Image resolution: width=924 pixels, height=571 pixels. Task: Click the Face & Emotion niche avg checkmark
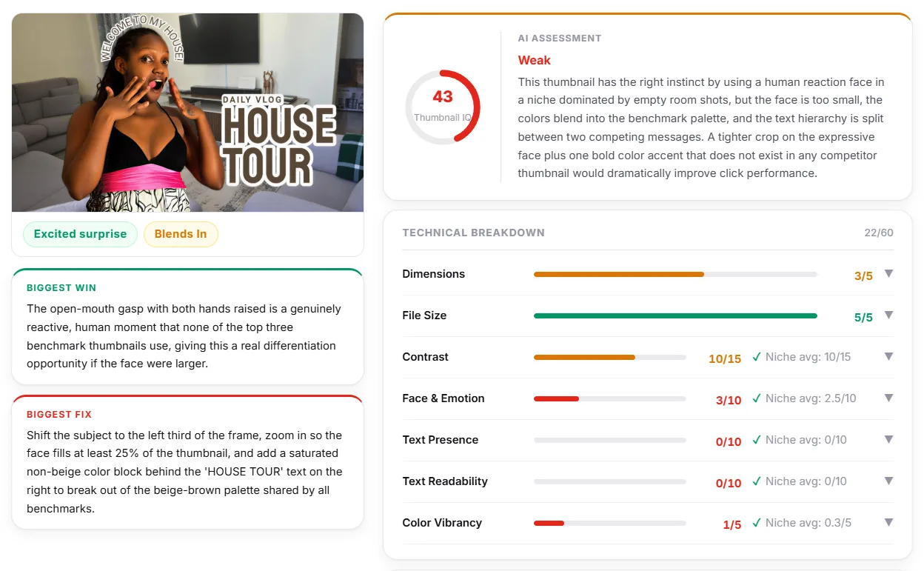757,398
